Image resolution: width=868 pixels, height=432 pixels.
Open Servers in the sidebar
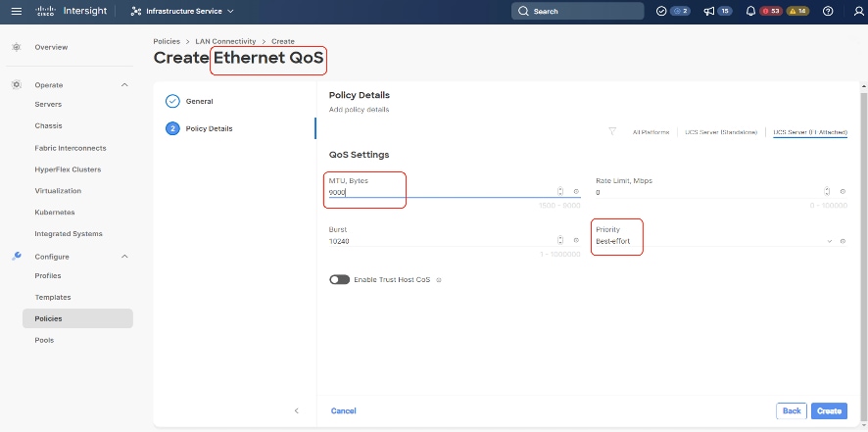click(x=48, y=104)
